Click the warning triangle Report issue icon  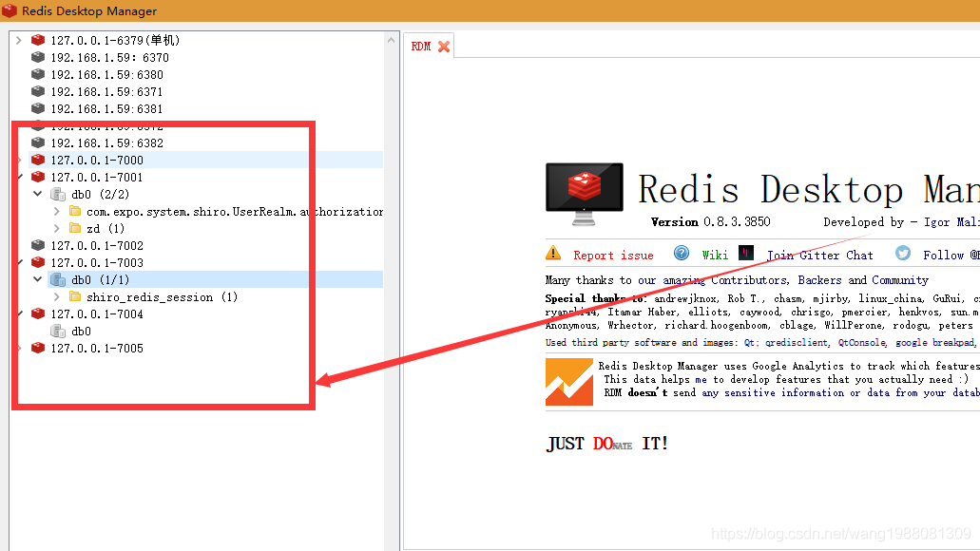553,253
